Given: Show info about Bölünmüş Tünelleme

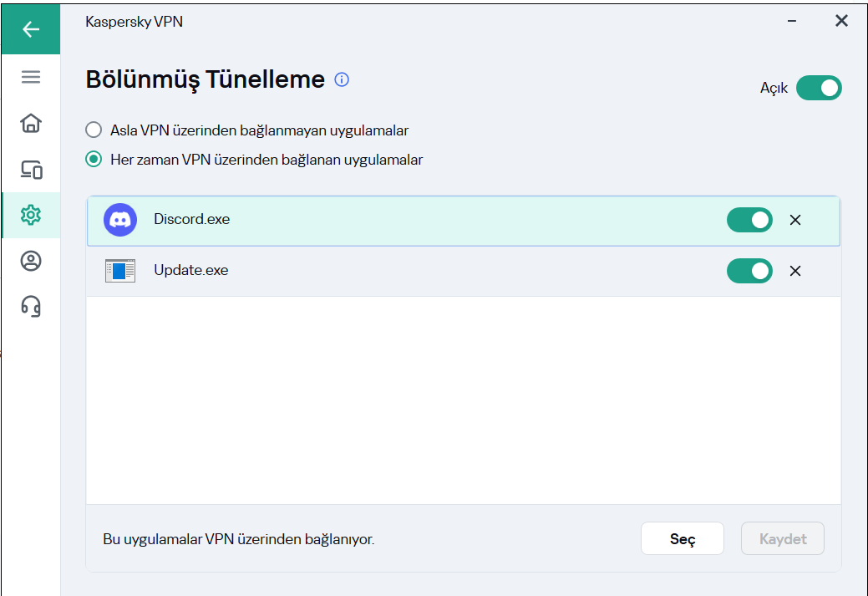Looking at the screenshot, I should (x=342, y=79).
